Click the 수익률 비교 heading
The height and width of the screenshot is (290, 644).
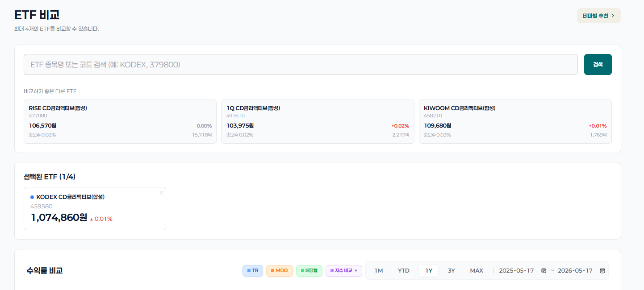(x=45, y=271)
